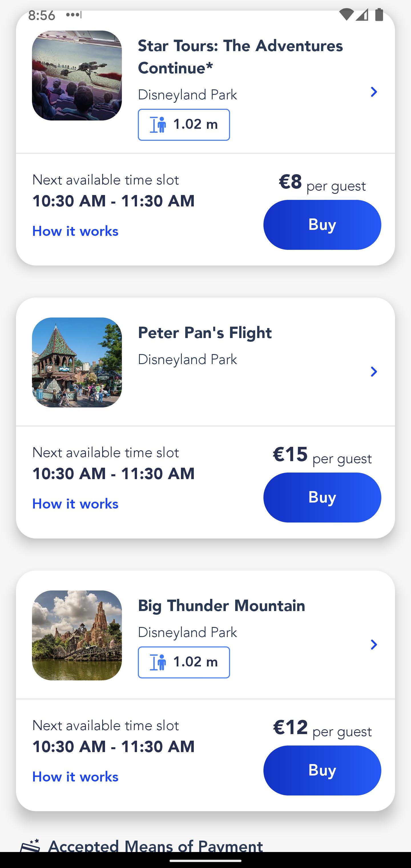
Task: Tap the battery status icon
Action: 379,15
